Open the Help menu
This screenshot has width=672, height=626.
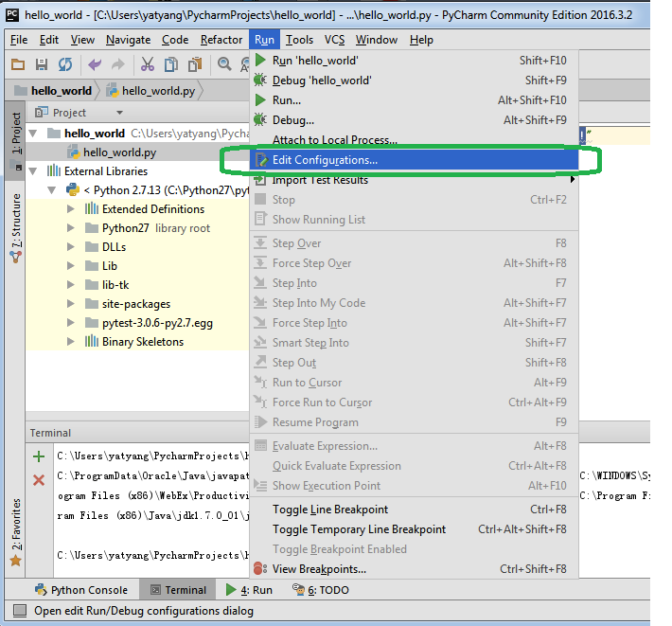[x=421, y=40]
